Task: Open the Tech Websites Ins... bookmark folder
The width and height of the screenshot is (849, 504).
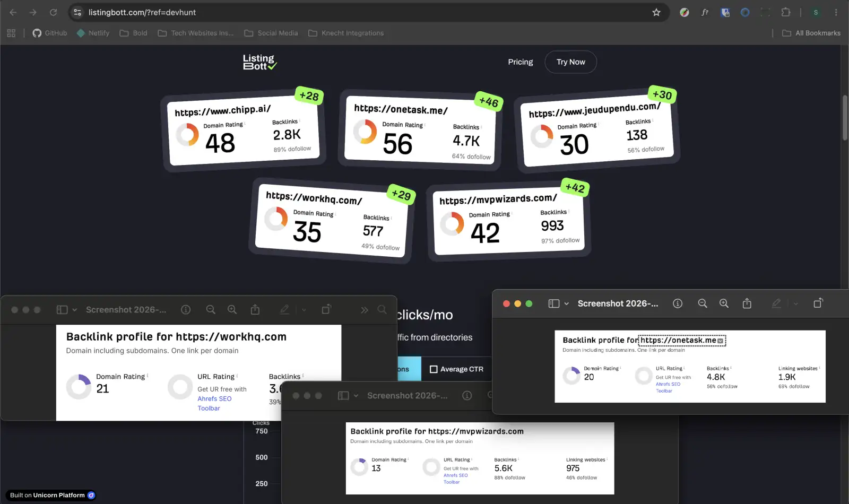Action: tap(196, 33)
